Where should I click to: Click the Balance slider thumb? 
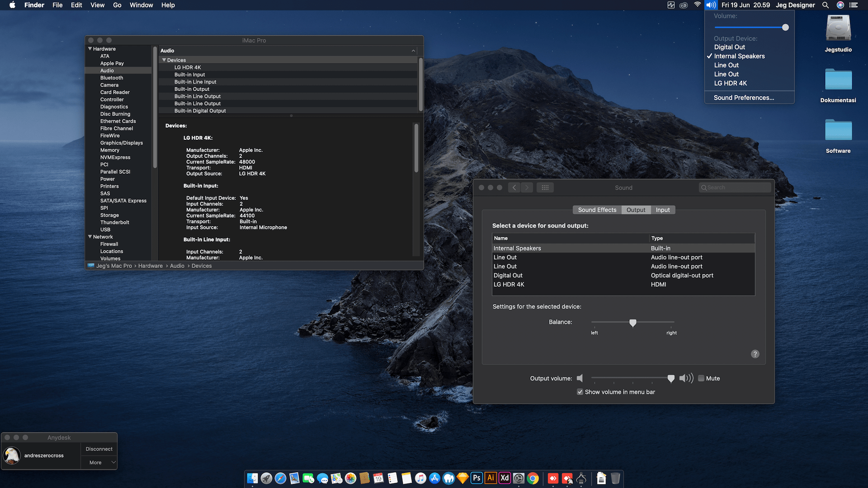(x=633, y=323)
